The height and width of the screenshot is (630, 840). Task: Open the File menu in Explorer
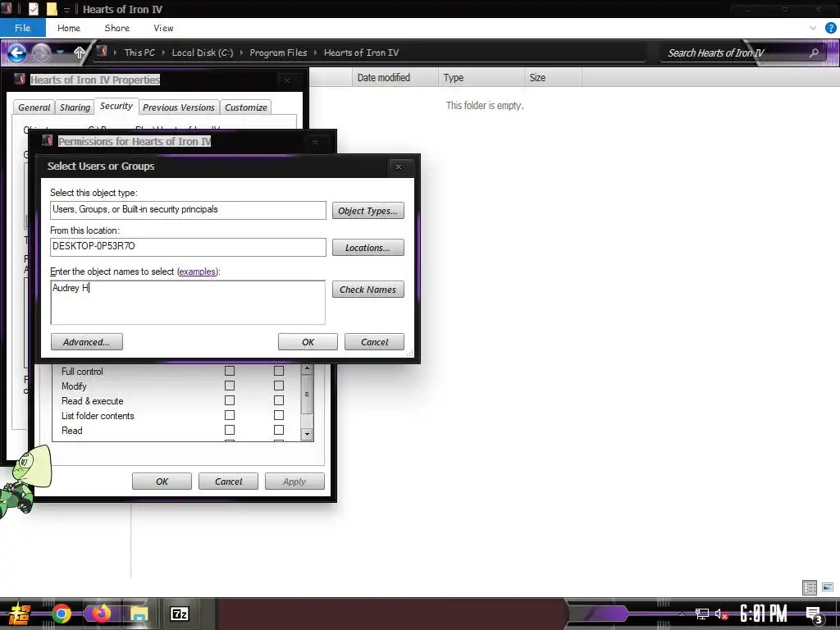click(22, 28)
